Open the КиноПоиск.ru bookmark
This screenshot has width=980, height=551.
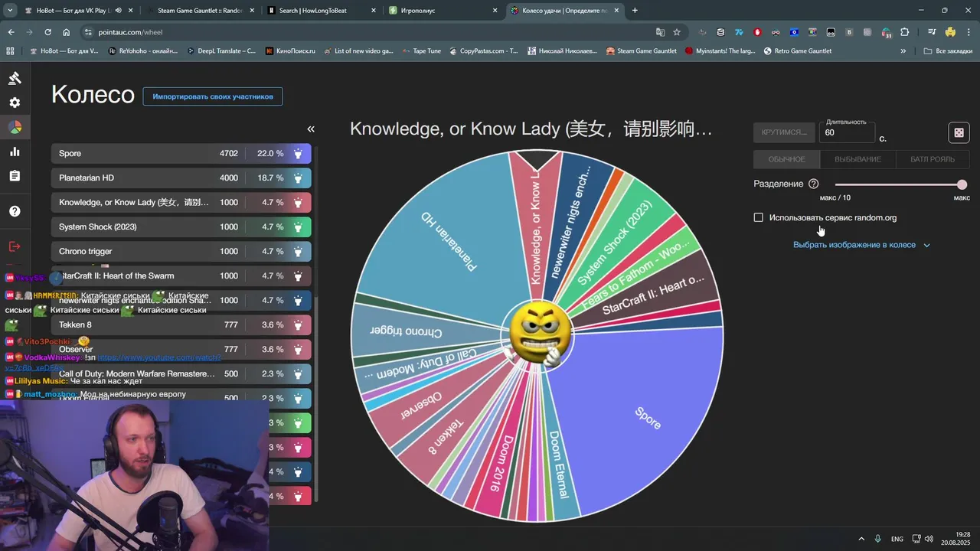coord(289,51)
